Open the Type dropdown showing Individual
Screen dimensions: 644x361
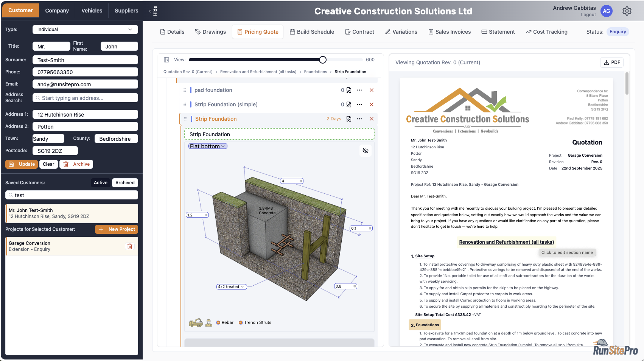click(85, 30)
